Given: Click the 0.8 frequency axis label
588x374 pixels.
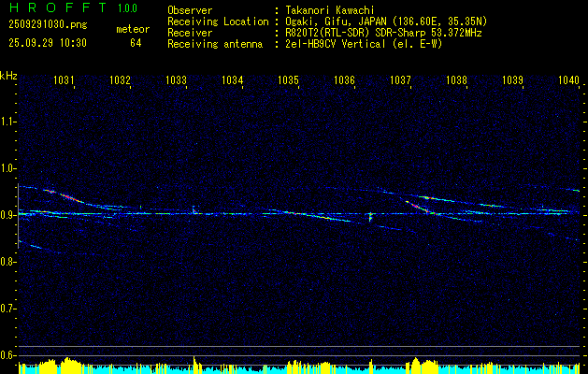Looking at the screenshot, I should 7,262.
